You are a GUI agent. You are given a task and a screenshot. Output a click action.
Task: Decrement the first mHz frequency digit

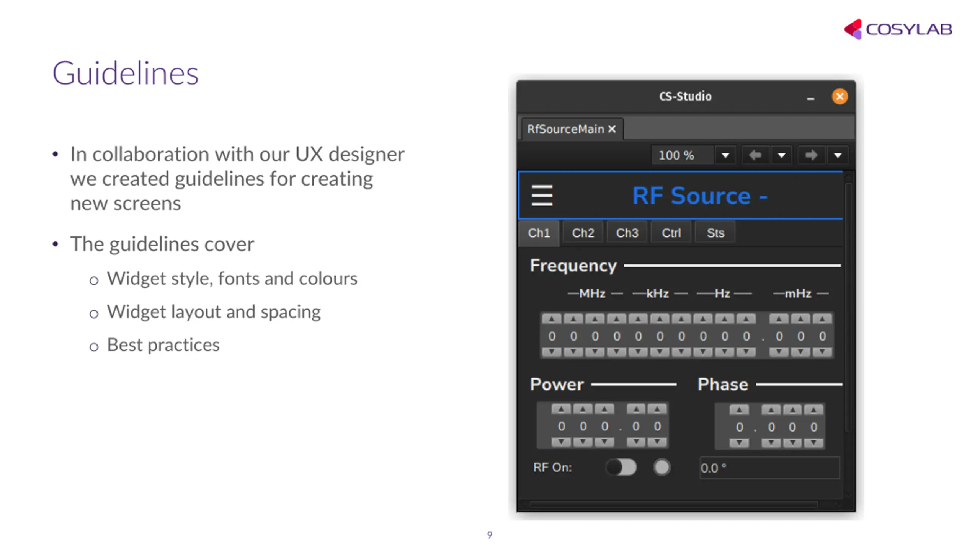pyautogui.click(x=779, y=352)
